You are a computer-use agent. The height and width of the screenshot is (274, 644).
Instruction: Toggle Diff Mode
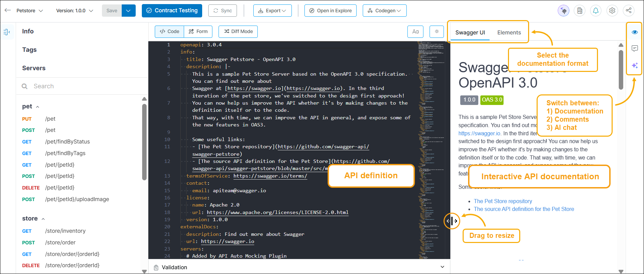238,31
